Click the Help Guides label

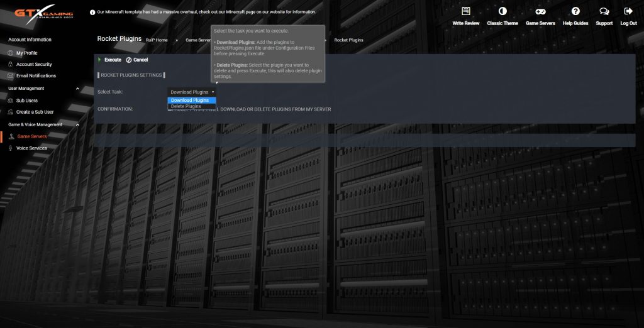pos(575,23)
